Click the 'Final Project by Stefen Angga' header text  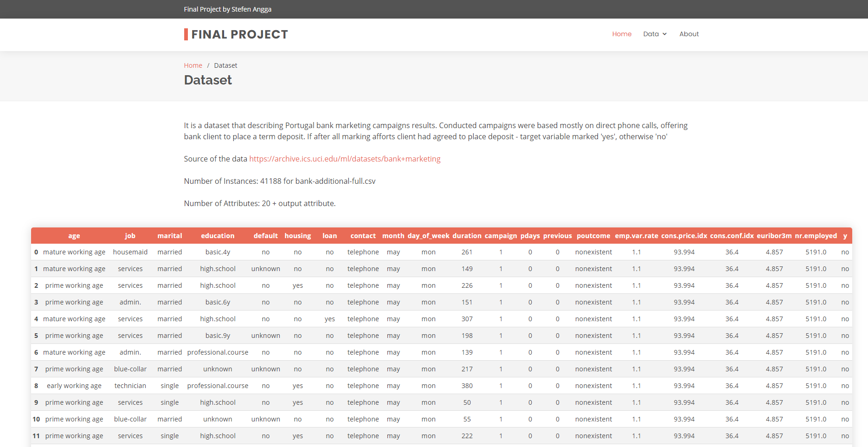[x=228, y=9]
